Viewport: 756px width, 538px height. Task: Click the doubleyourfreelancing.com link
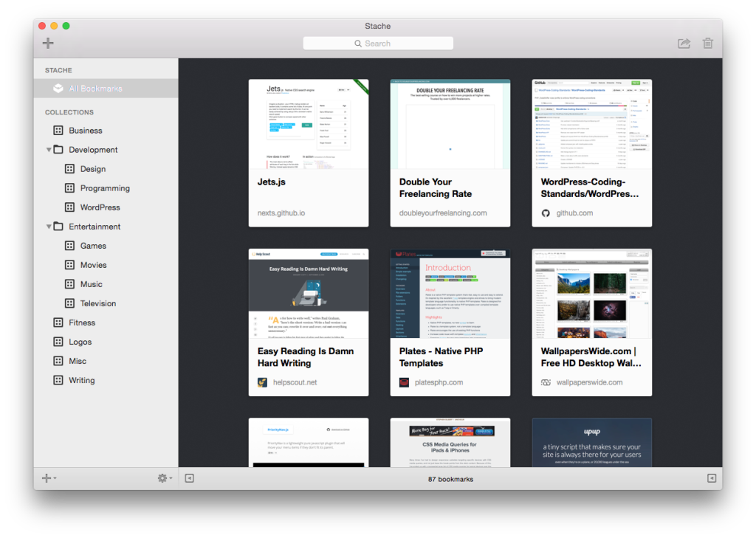tap(443, 213)
